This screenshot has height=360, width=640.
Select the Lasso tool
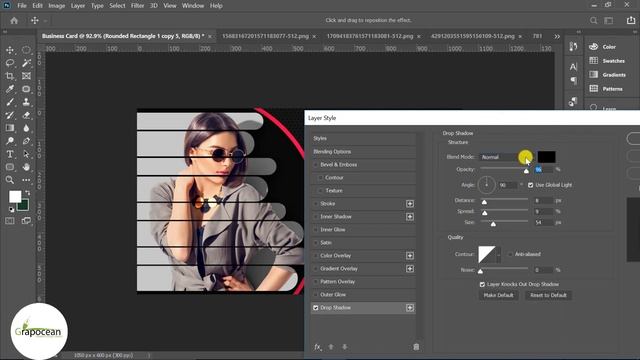pyautogui.click(x=10, y=63)
